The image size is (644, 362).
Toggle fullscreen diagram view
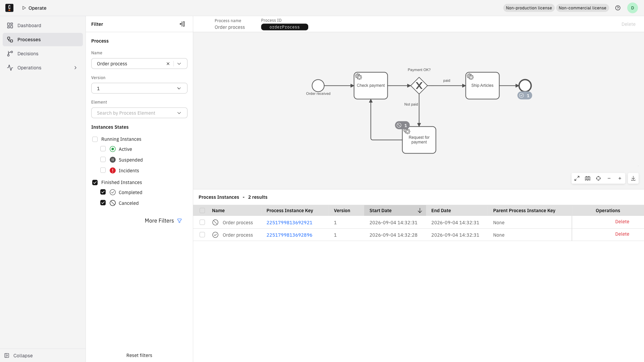[577, 178]
